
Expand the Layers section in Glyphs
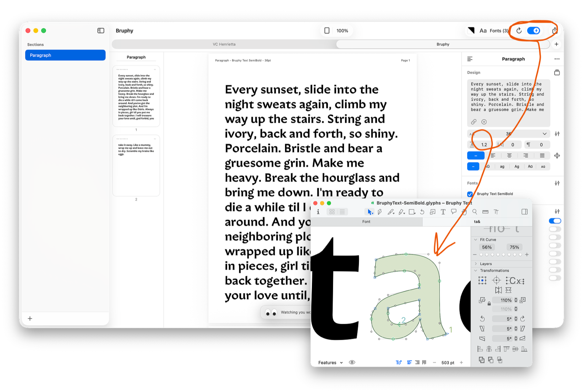point(476,264)
